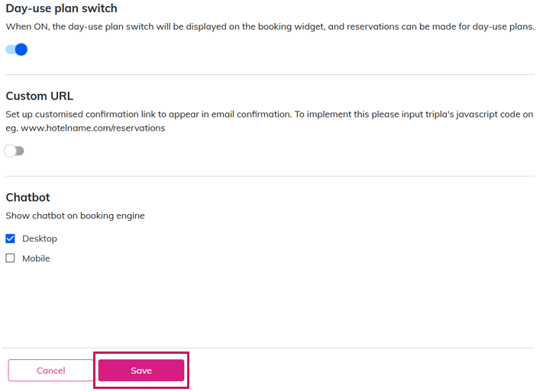The width and height of the screenshot is (543, 392).
Task: Click the Chatbot section heading
Action: click(27, 198)
